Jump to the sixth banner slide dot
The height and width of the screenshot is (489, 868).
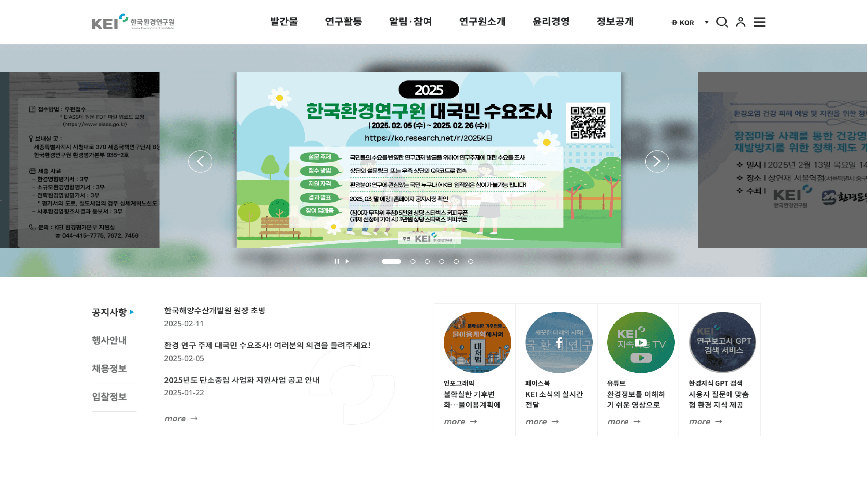[x=471, y=261]
